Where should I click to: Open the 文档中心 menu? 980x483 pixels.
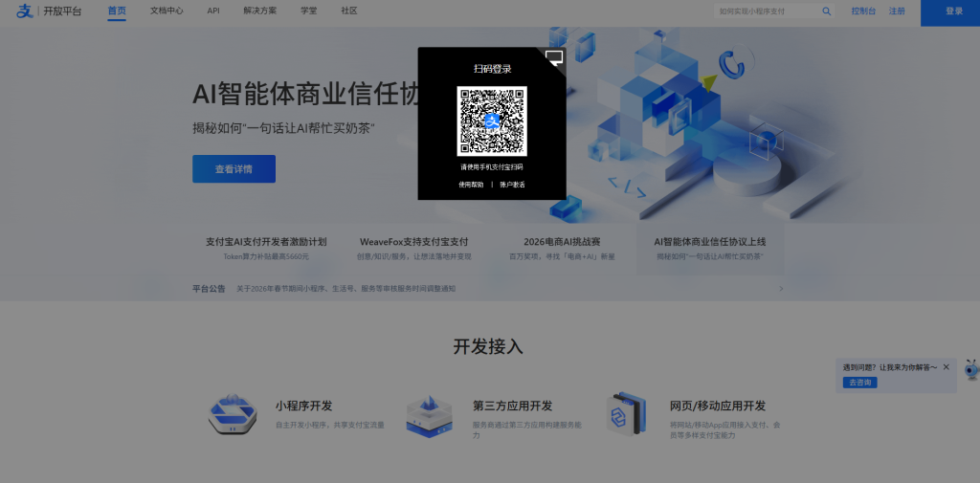click(167, 11)
